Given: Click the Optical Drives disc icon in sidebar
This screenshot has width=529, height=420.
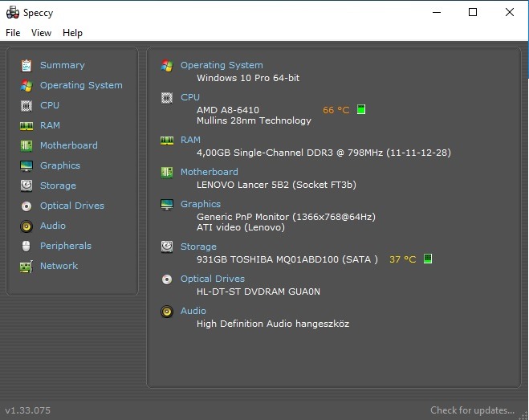Looking at the screenshot, I should (26, 206).
